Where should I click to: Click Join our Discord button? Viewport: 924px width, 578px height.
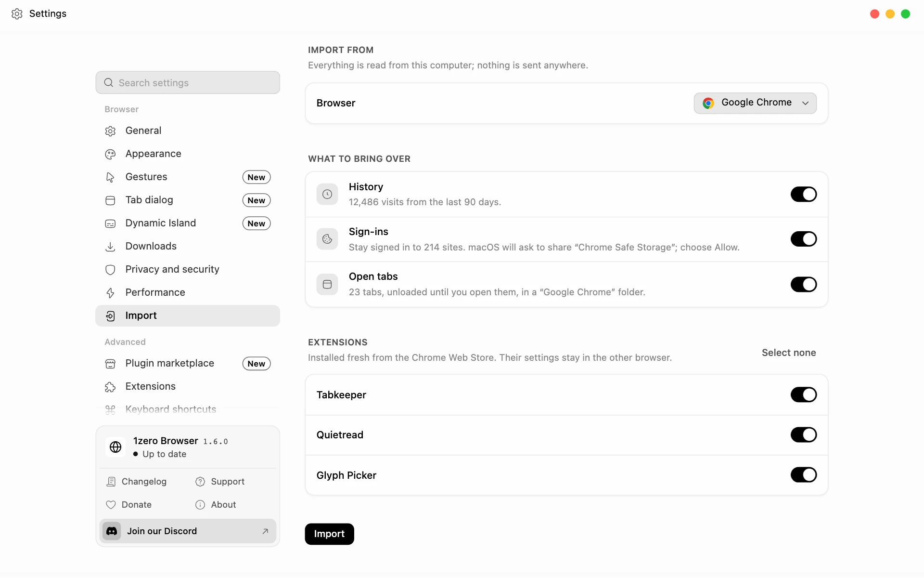coord(188,531)
